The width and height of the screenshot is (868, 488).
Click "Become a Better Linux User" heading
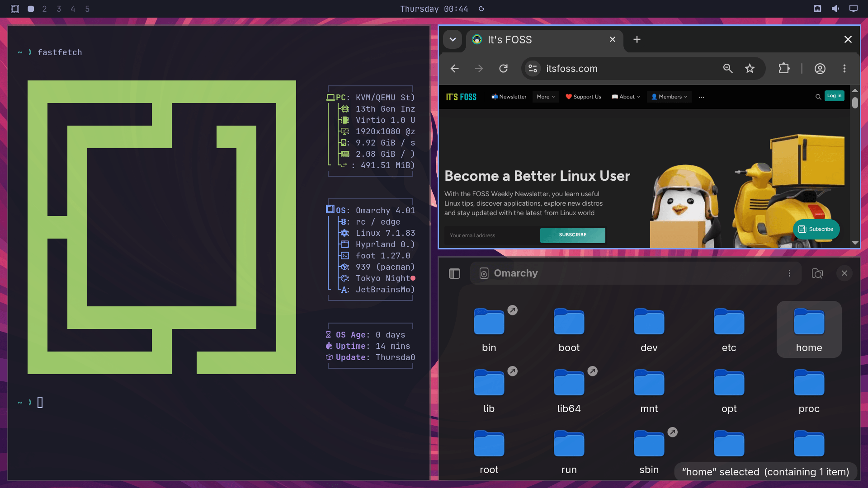pos(537,176)
